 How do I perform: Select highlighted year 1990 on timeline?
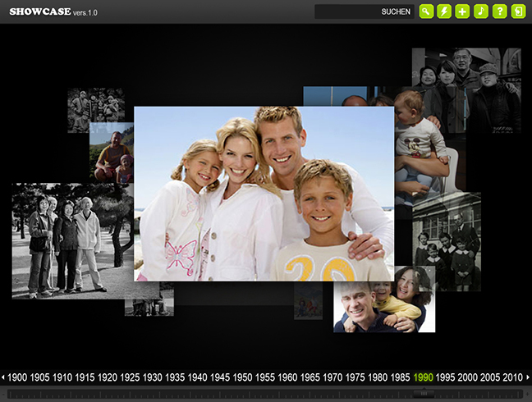click(x=423, y=377)
